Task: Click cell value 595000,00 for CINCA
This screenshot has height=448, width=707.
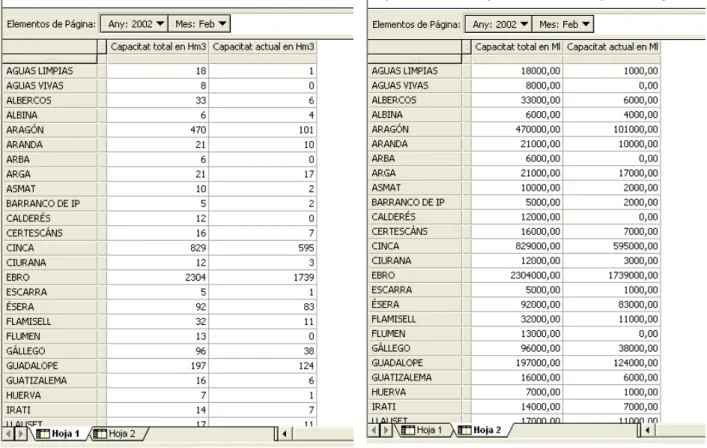Action: pyautogui.click(x=612, y=246)
